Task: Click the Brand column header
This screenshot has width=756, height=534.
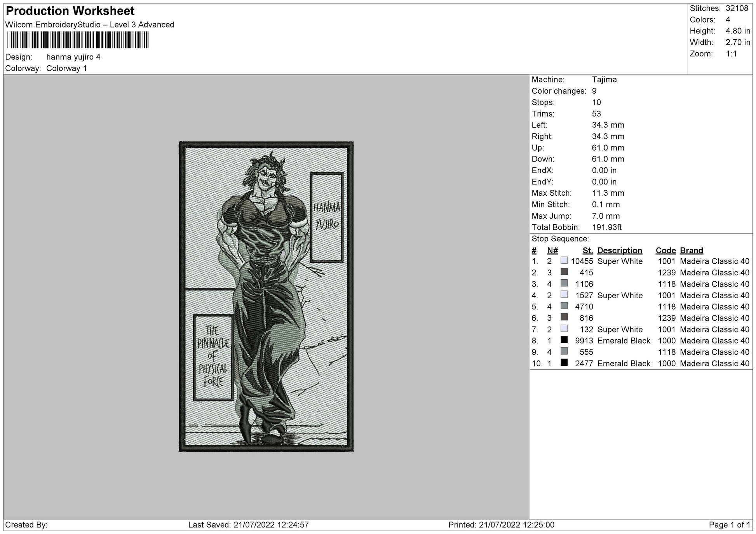Action: pyautogui.click(x=691, y=250)
